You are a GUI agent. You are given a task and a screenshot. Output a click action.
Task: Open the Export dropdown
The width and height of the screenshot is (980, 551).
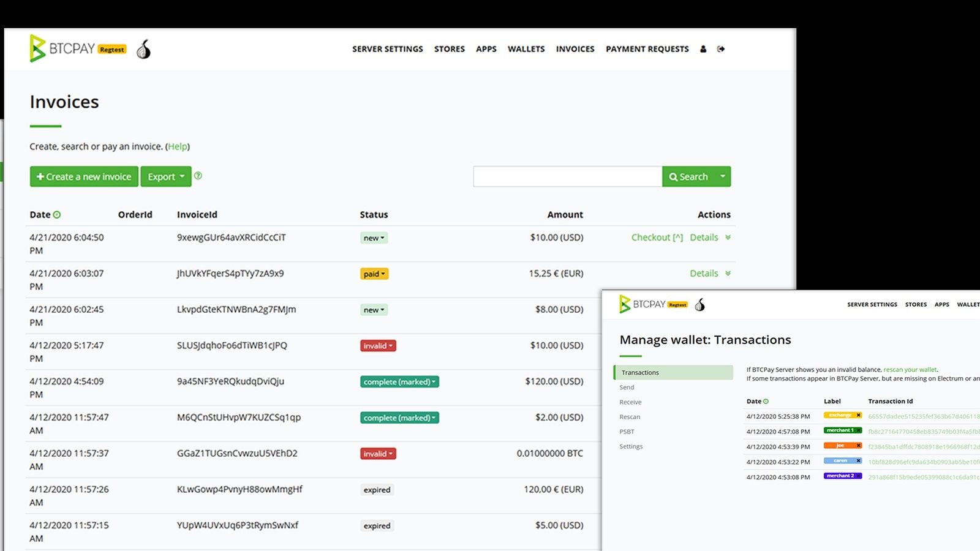[x=166, y=176]
